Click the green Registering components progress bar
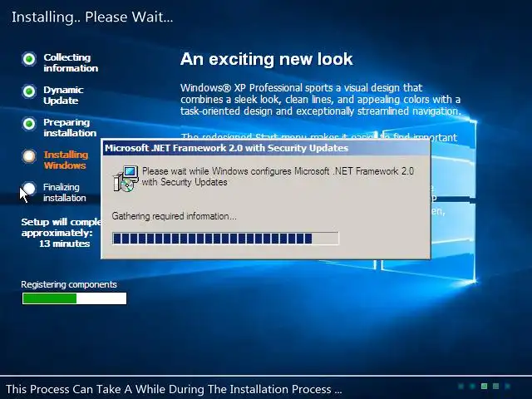Image resolution: width=532 pixels, height=399 pixels. tap(74, 298)
